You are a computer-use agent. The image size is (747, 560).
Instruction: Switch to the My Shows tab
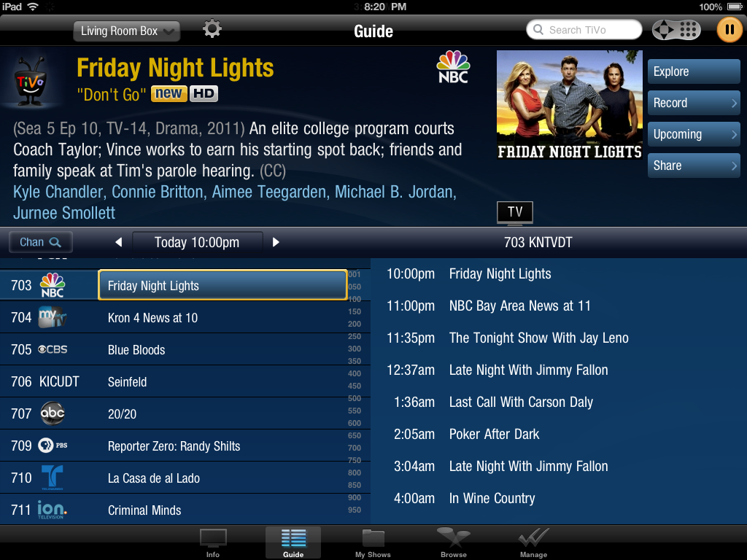tap(373, 542)
